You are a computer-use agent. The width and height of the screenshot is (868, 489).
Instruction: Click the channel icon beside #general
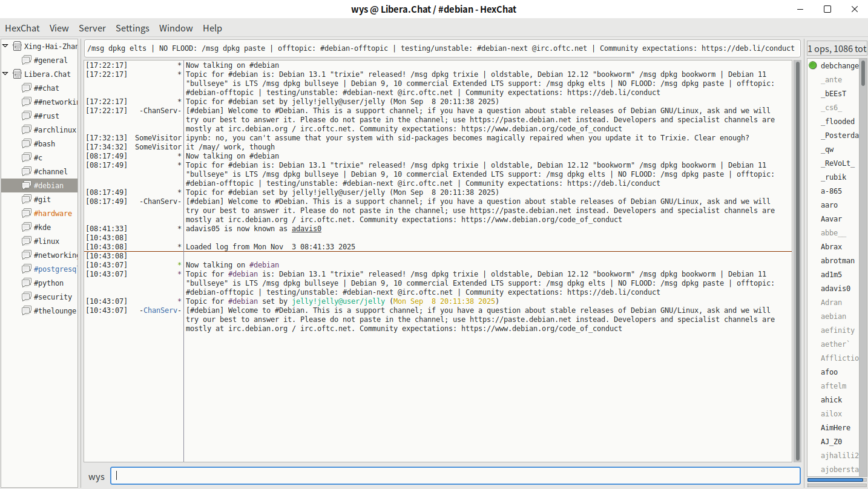point(26,60)
